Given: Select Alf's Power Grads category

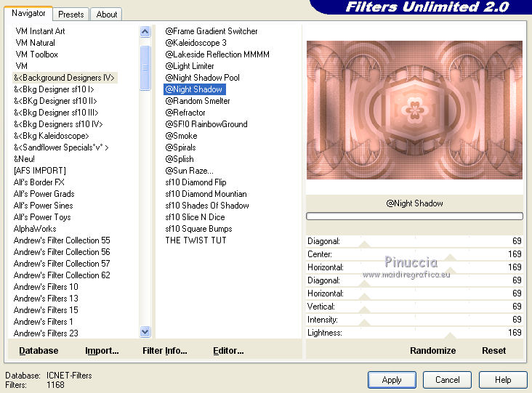Looking at the screenshot, I should [x=44, y=194].
